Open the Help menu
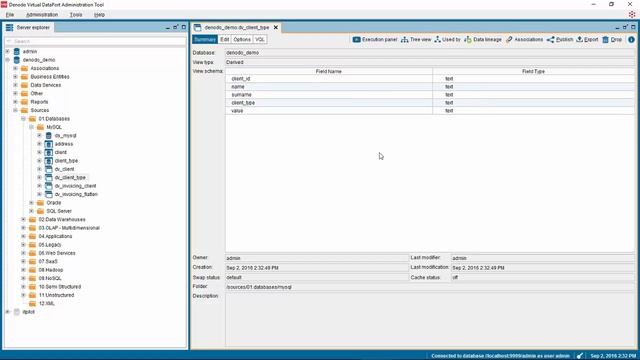The width and height of the screenshot is (640, 360). [99, 15]
